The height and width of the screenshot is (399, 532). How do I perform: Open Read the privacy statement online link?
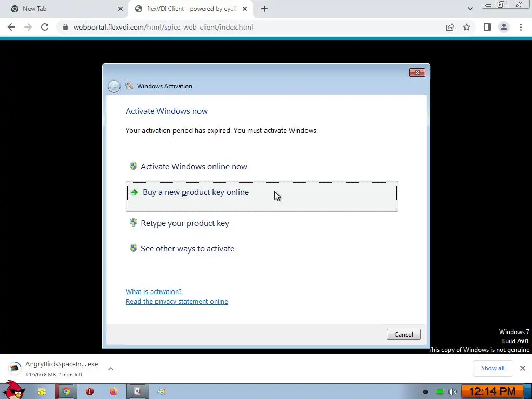pyautogui.click(x=177, y=302)
